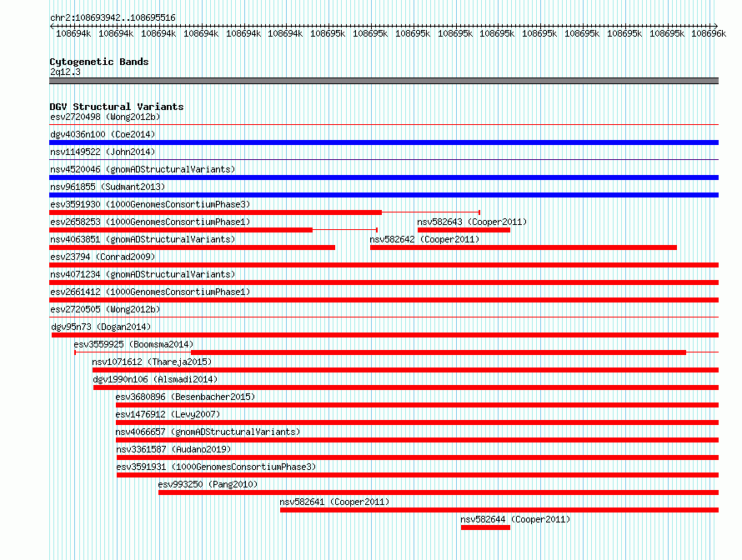This screenshot has width=742, height=560.
Task: Open esv1476912 (Levy2007) label
Action: tap(168, 414)
